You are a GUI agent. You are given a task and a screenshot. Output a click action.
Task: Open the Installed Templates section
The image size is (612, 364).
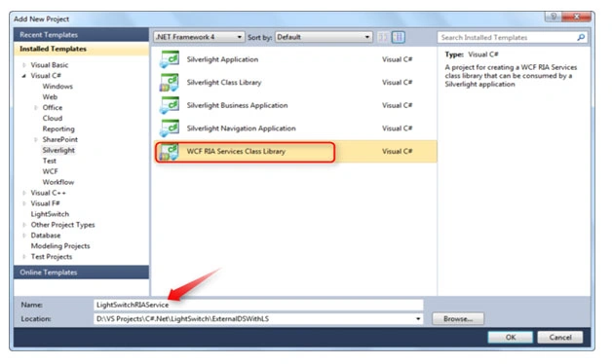[x=81, y=49]
